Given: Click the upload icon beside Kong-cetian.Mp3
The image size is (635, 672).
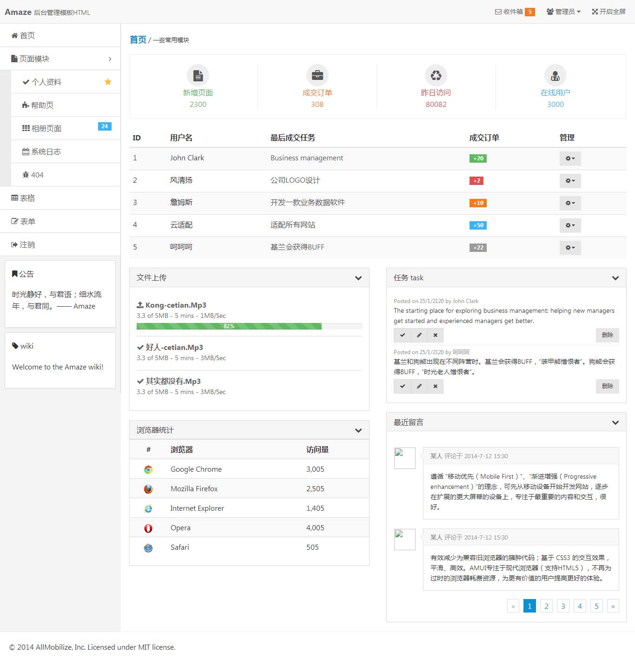Looking at the screenshot, I should 140,305.
